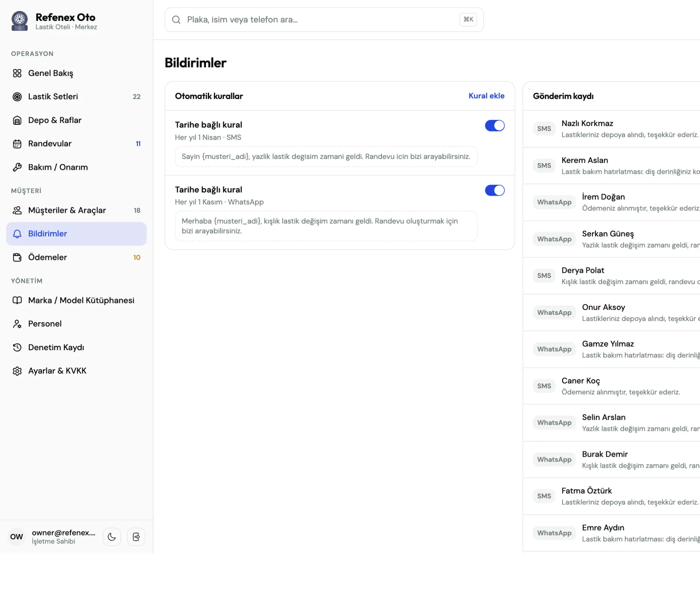700x602 pixels.
Task: Click the WhatsApp badge for İrem Doğan
Action: 554,202
